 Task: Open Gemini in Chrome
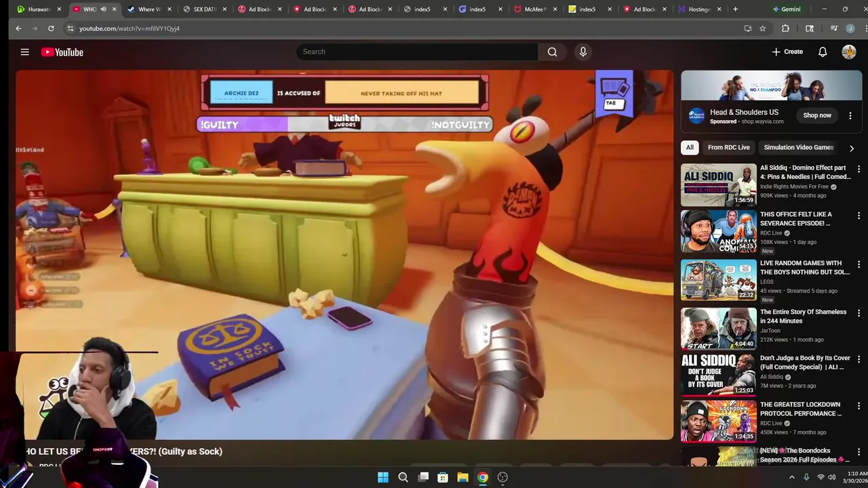(x=786, y=9)
